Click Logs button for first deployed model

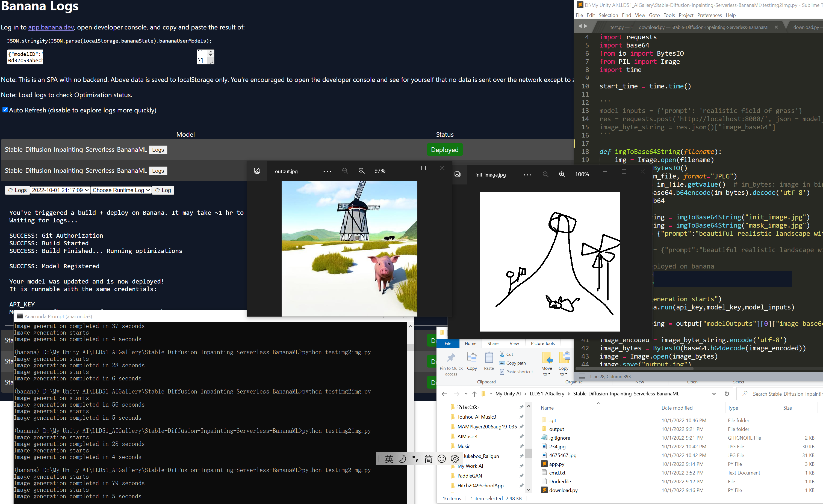click(158, 150)
